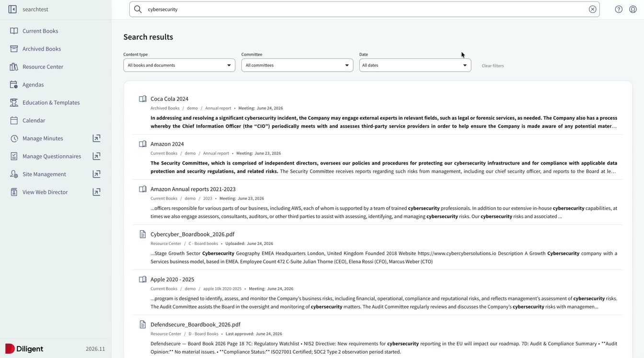
Task: Click the Education & Templates icon
Action: coord(14,102)
